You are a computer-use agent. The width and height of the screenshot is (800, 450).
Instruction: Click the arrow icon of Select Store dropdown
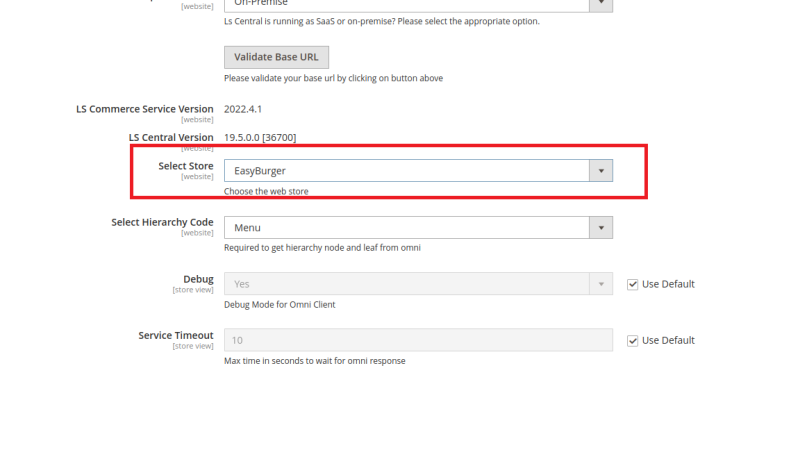[x=601, y=170]
